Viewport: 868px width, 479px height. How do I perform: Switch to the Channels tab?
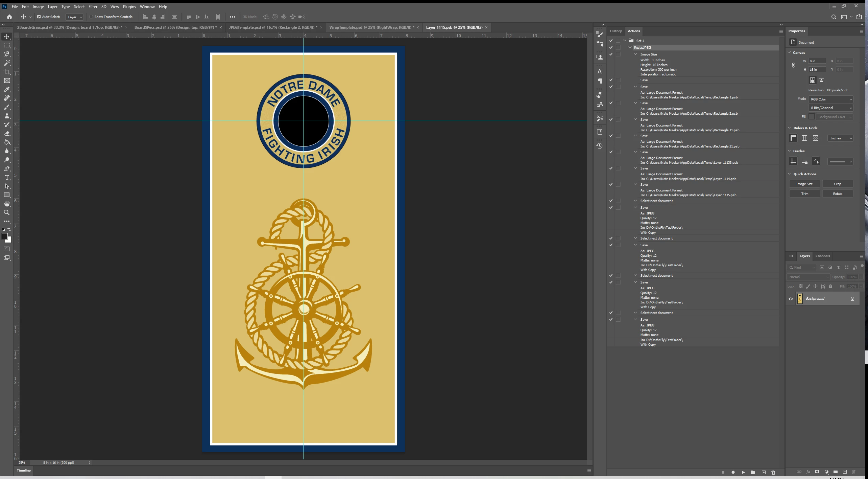[x=822, y=256]
